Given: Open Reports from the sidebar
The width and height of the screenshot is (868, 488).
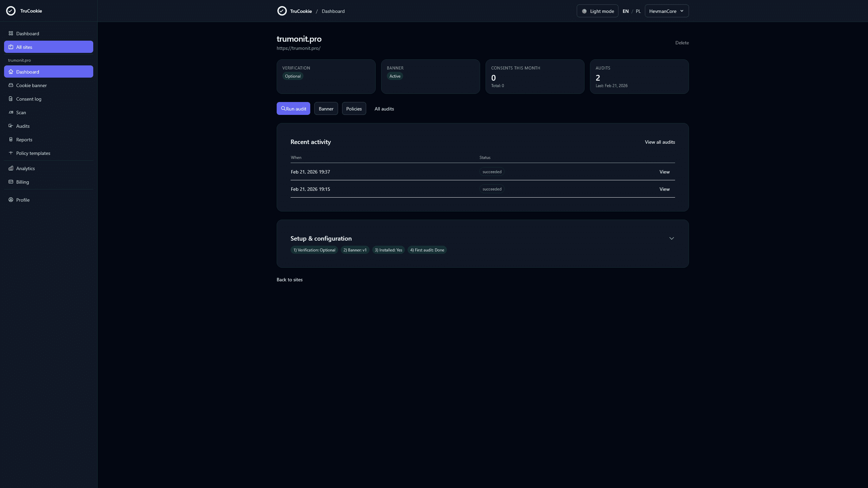Looking at the screenshot, I should coord(24,139).
